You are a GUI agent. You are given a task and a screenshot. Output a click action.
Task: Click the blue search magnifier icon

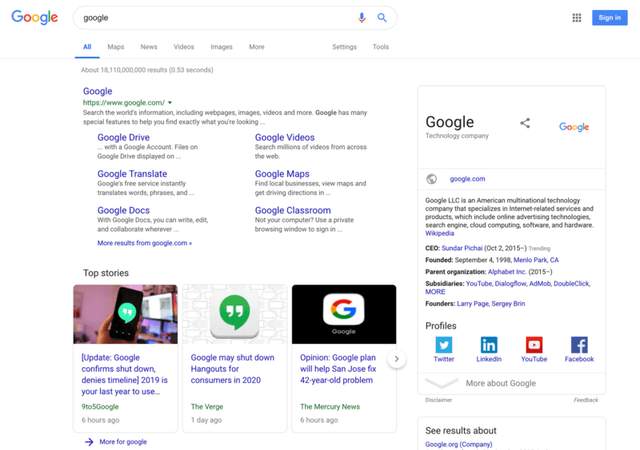(x=382, y=18)
